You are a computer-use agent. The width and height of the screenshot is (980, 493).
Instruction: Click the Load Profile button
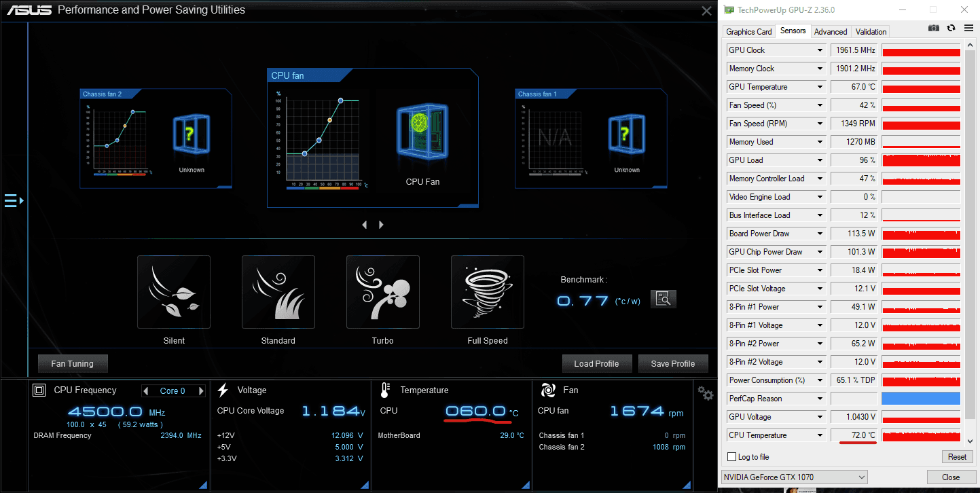tap(596, 364)
